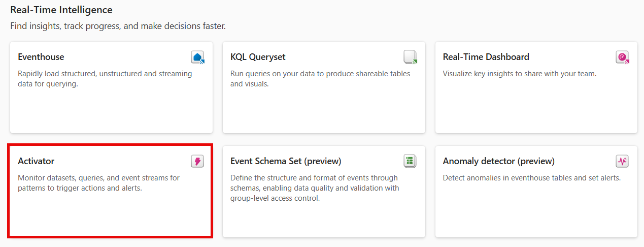The height and width of the screenshot is (247, 644).
Task: Open the KQL Queryset title
Action: [258, 57]
